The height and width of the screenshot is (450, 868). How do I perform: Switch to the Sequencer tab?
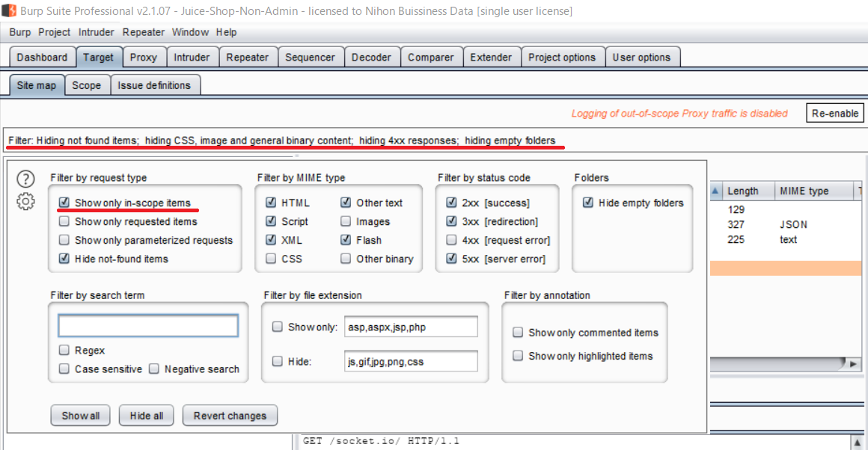coord(310,58)
